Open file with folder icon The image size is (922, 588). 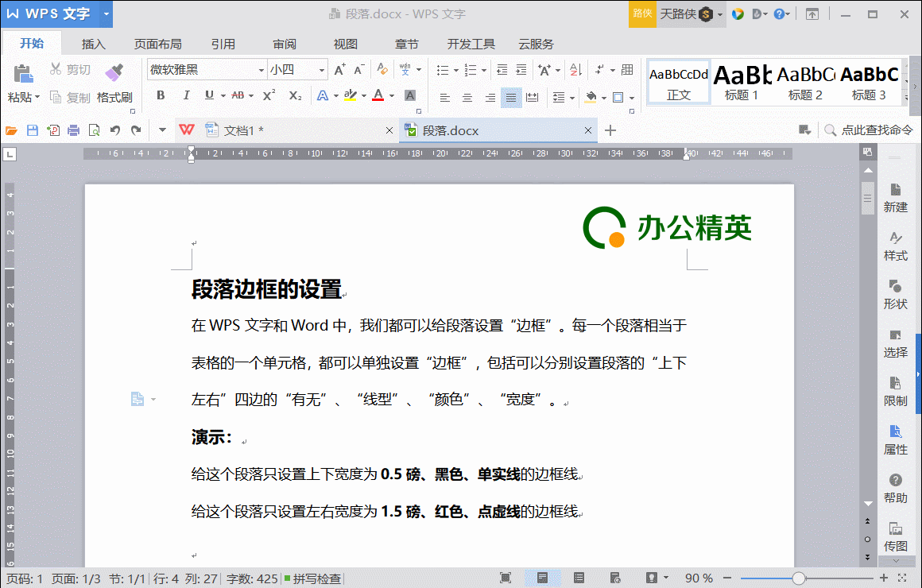tap(11, 130)
